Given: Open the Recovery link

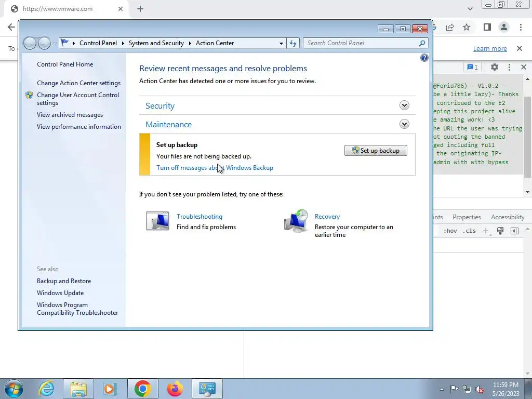Looking at the screenshot, I should (x=327, y=217).
